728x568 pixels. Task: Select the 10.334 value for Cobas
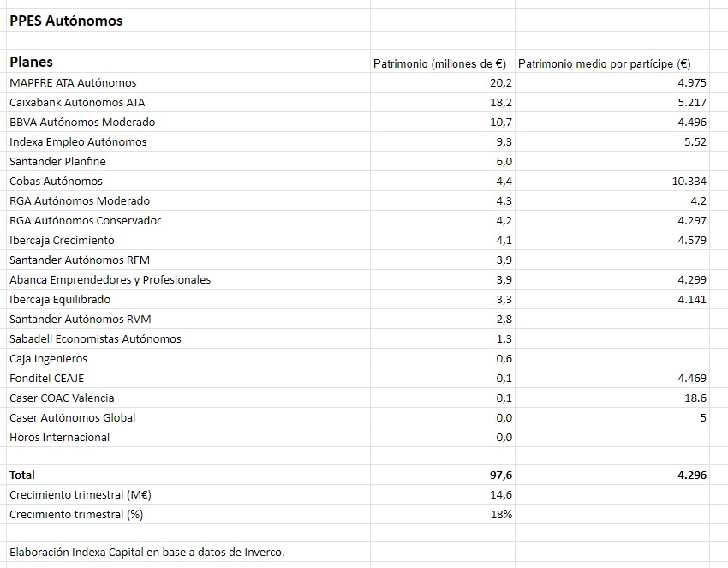click(689, 181)
